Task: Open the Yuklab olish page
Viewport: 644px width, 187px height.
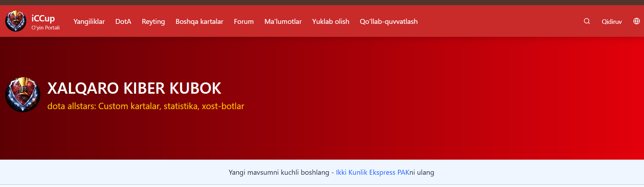Action: (331, 21)
